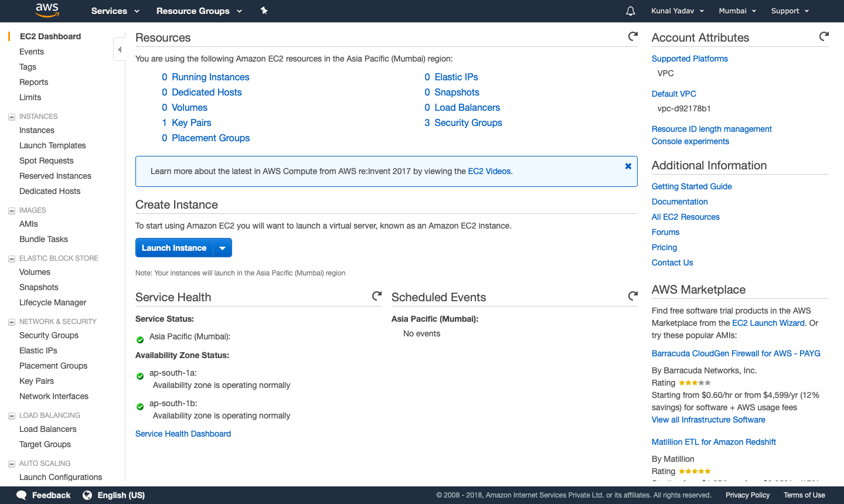Dismiss the EC2 Videos info banner
The height and width of the screenshot is (504, 844).
click(x=628, y=166)
